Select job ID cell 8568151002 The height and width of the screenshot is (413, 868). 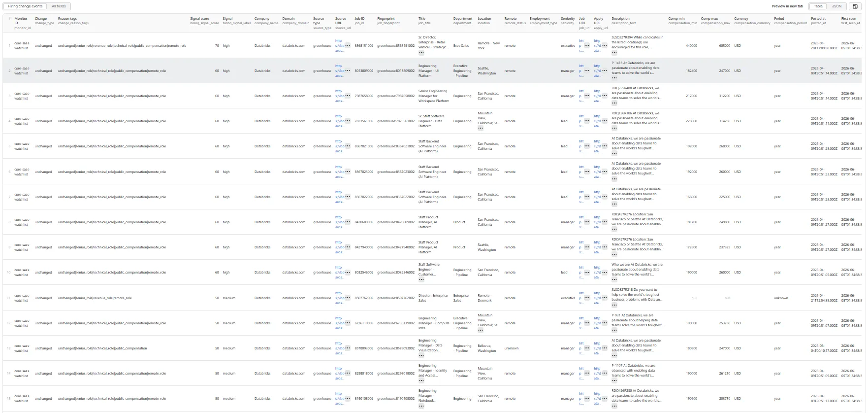click(364, 45)
